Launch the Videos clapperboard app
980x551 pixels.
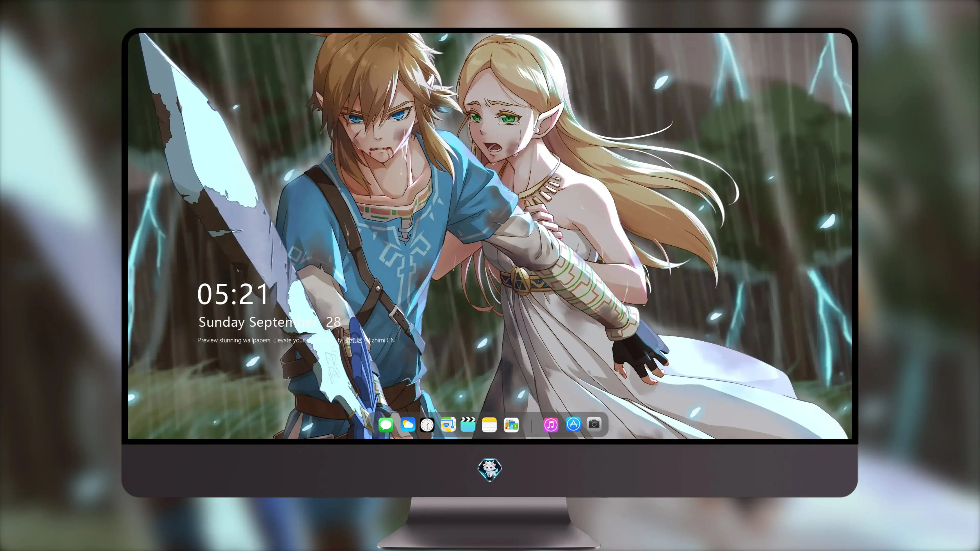pyautogui.click(x=468, y=424)
